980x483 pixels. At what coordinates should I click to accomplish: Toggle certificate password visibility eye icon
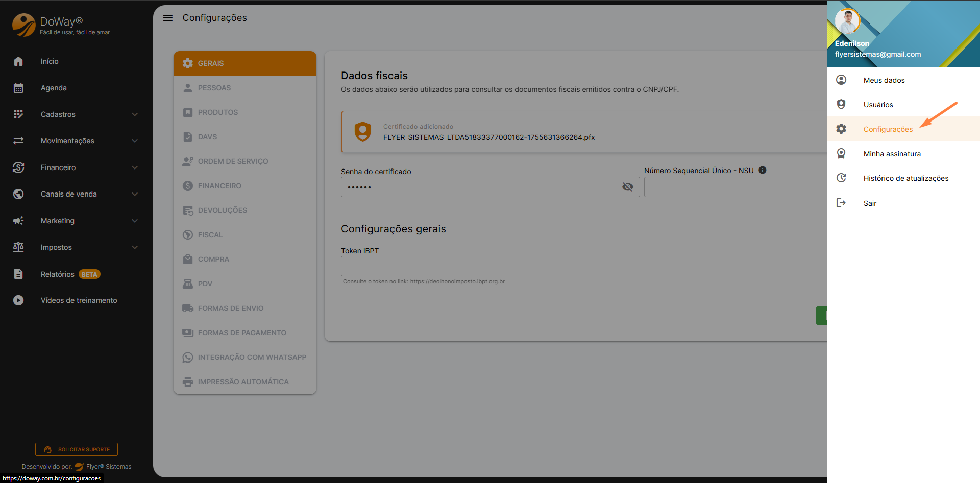coord(627,187)
